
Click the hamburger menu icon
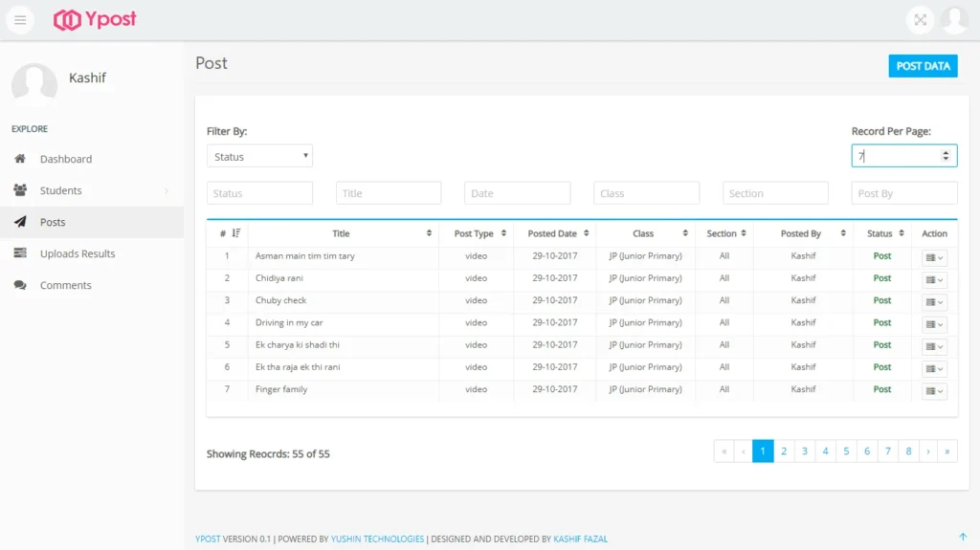pos(20,20)
